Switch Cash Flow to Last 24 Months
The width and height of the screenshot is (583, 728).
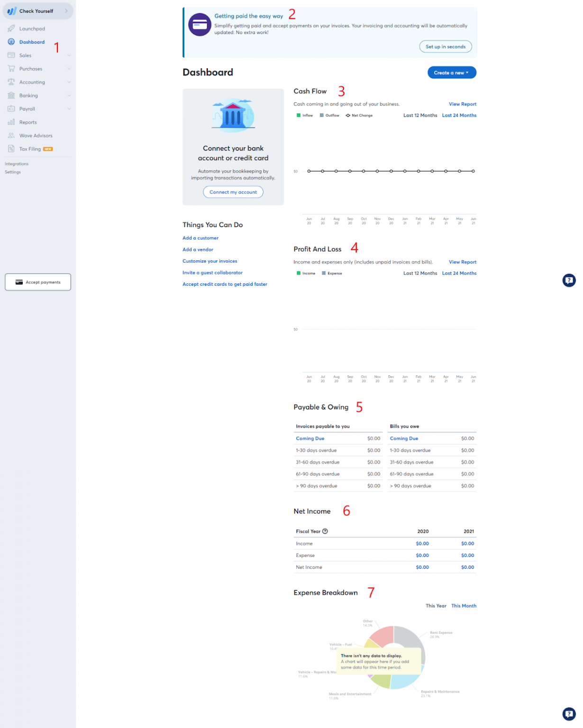pos(459,115)
